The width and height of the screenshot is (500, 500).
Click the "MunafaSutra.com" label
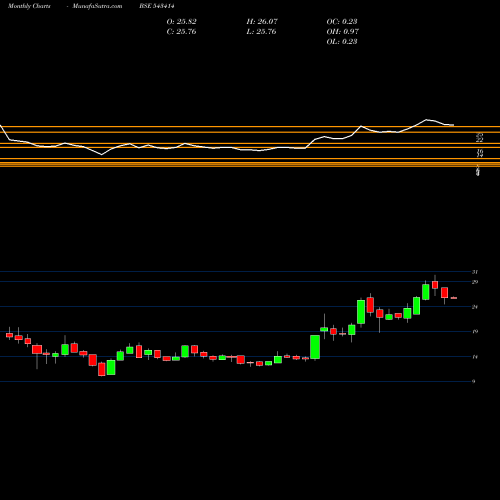coord(97,6)
